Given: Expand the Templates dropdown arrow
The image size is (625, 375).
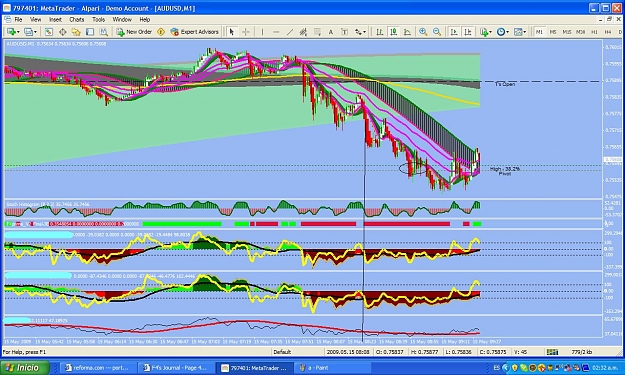Looking at the screenshot, I should [x=525, y=32].
